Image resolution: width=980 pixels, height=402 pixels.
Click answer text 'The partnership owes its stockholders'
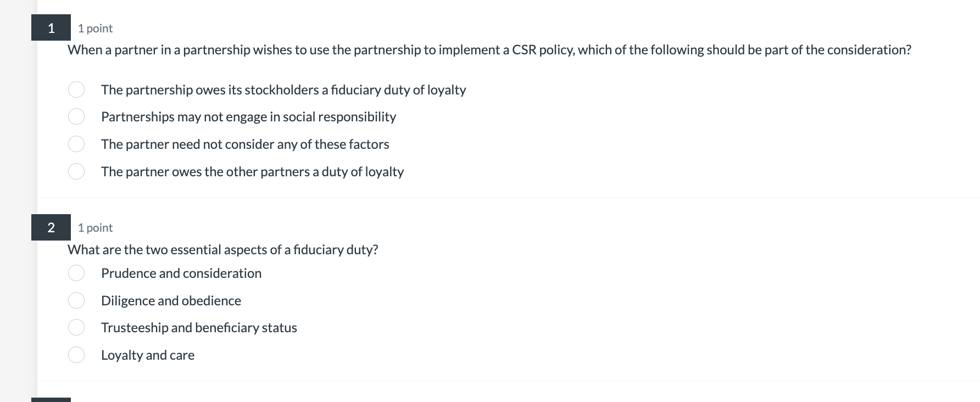283,90
